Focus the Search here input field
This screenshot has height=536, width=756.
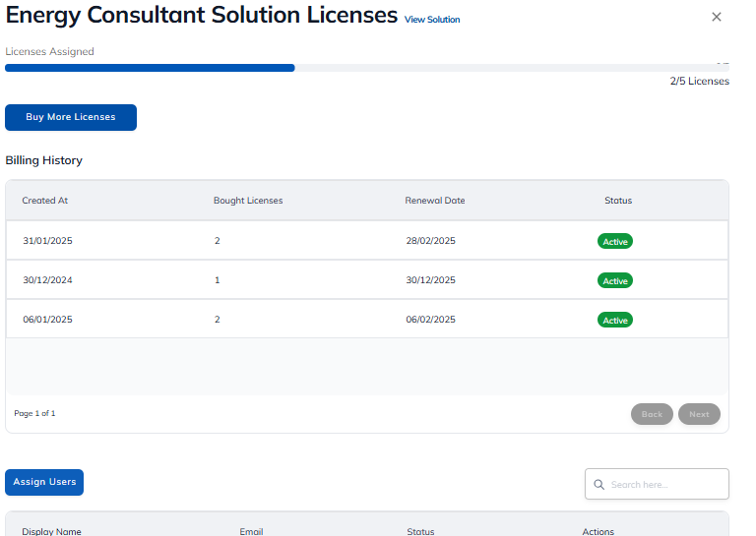click(x=664, y=485)
